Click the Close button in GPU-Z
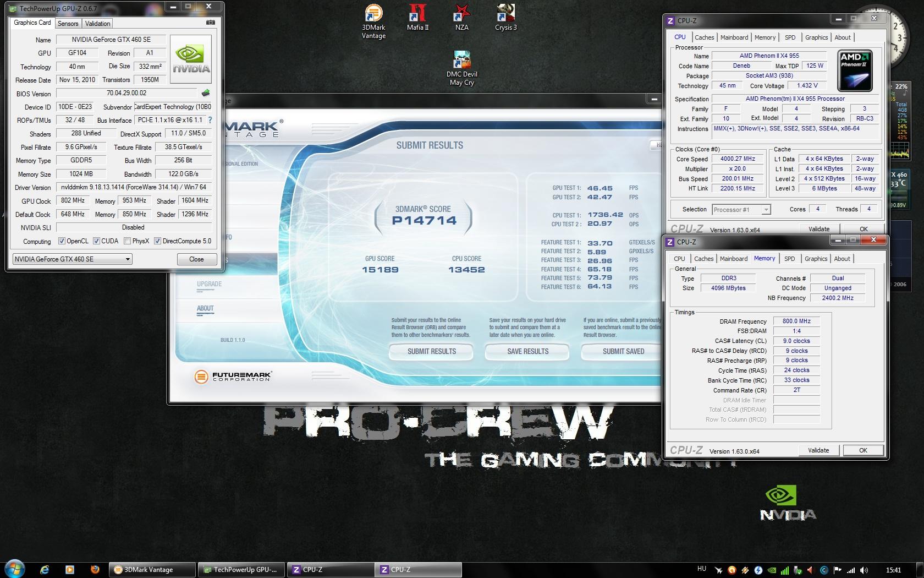The width and height of the screenshot is (924, 578). tap(196, 259)
